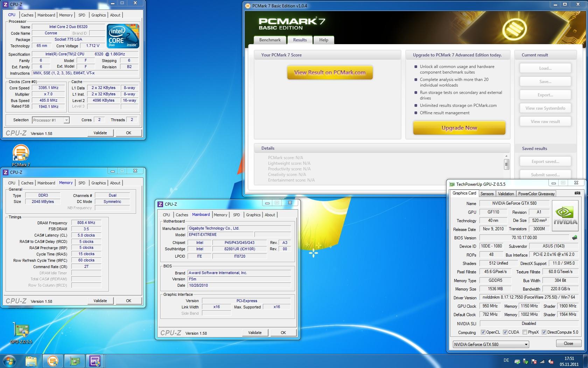
Task: Click the GPU-Z title bar icon
Action: click(x=452, y=184)
